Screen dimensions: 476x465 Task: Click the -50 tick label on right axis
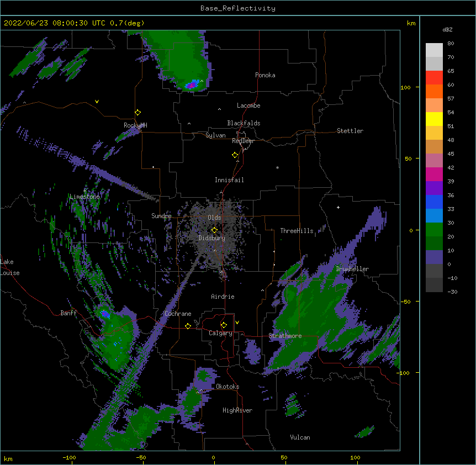pyautogui.click(x=405, y=302)
